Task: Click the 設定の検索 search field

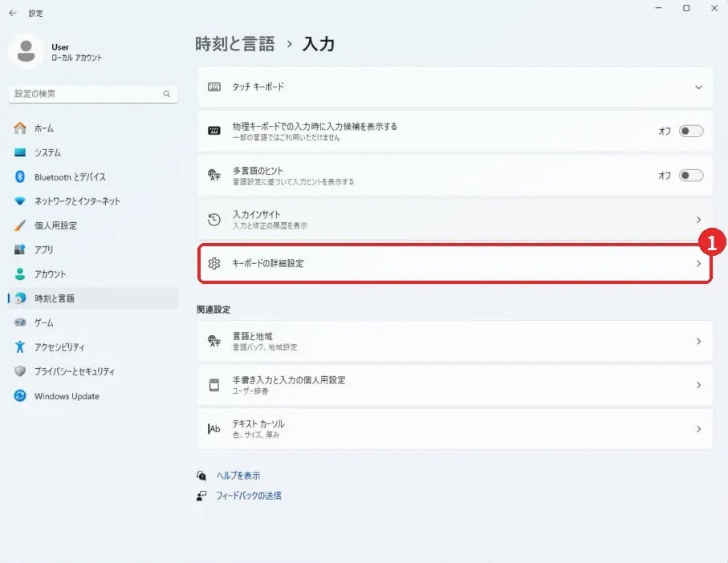Action: [x=93, y=94]
